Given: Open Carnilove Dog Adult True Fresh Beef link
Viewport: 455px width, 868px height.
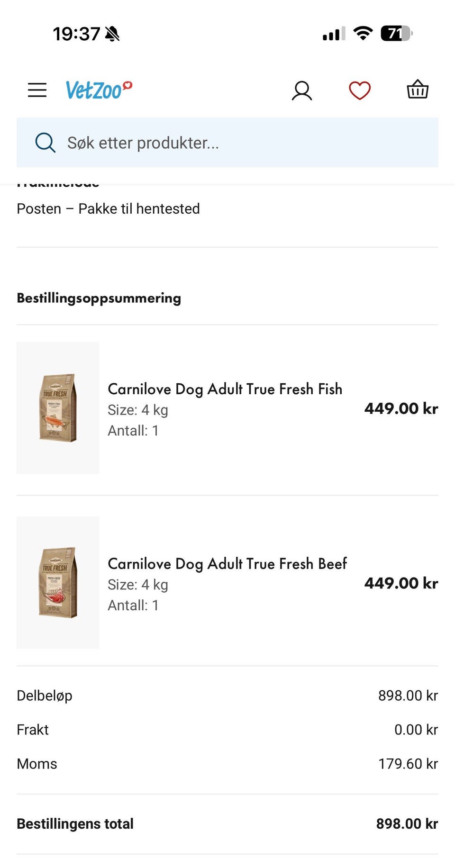Looking at the screenshot, I should click(x=227, y=564).
